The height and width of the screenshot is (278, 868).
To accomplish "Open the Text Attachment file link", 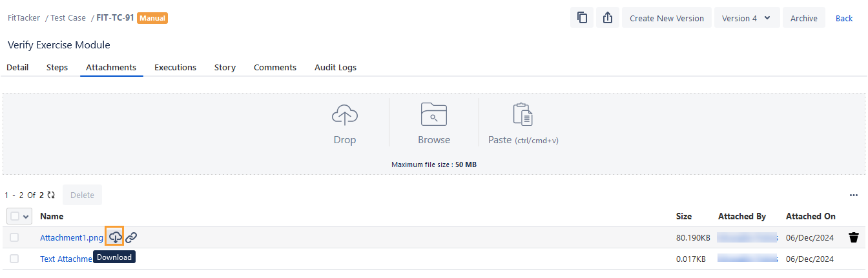I will [67, 259].
